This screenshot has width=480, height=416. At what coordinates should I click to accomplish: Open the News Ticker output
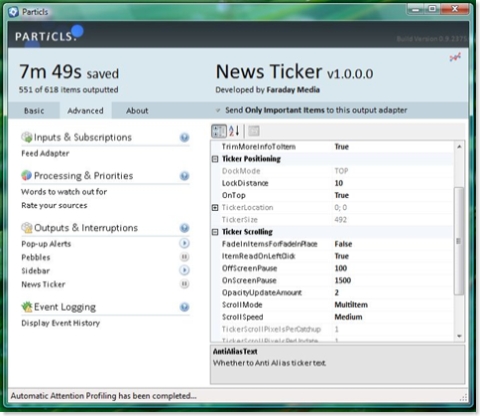coord(43,284)
